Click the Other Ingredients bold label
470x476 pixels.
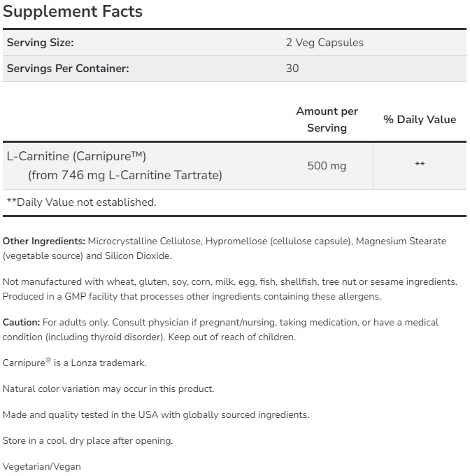point(44,241)
